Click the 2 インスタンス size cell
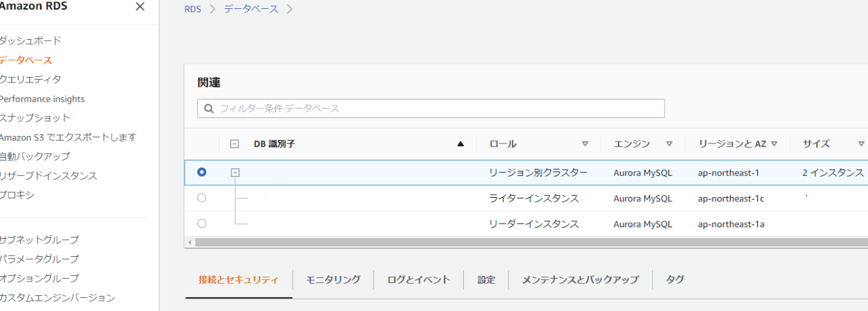This screenshot has width=868, height=311. coord(833,173)
